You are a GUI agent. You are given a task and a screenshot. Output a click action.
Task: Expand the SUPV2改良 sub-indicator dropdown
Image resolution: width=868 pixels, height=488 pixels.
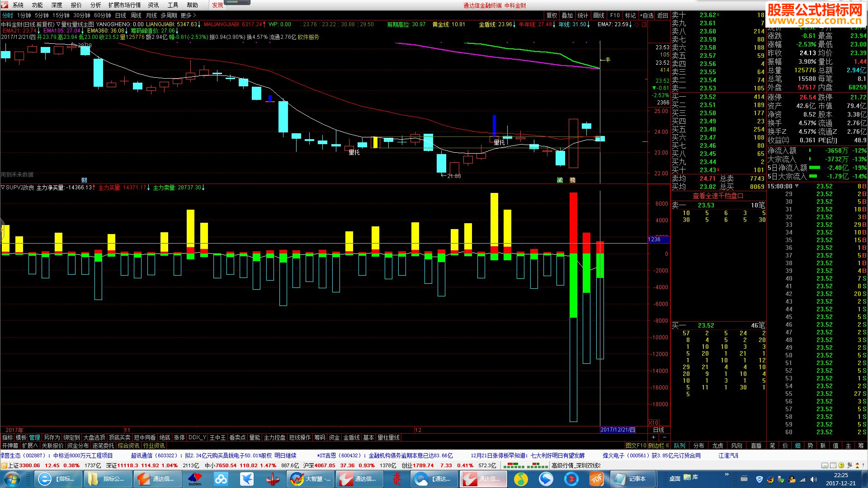click(x=3, y=188)
